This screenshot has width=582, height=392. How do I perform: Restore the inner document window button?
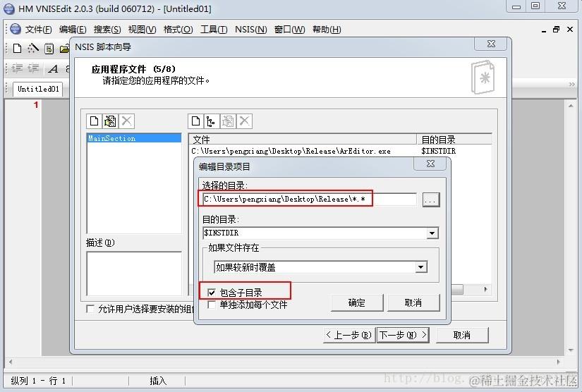(556, 30)
